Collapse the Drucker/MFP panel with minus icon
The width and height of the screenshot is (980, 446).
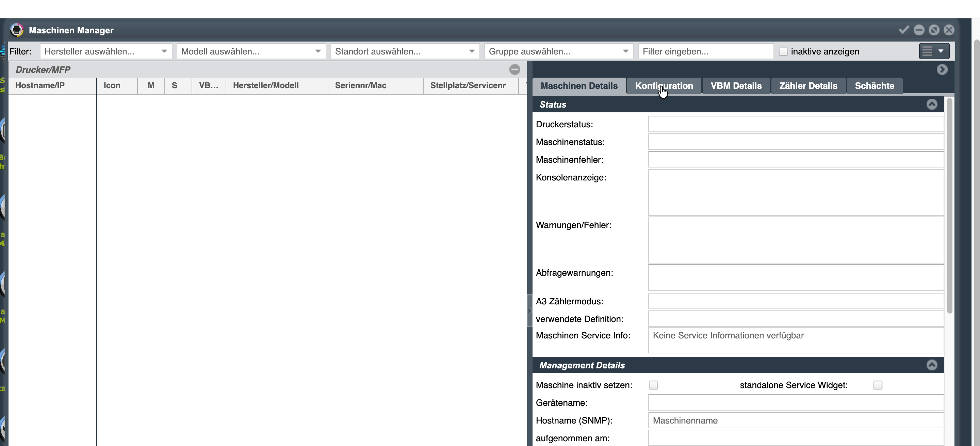[514, 69]
